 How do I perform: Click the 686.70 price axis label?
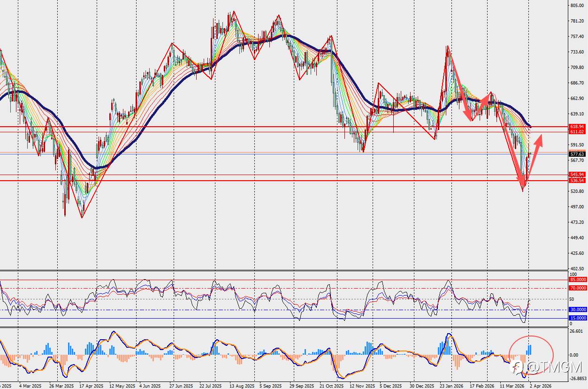(577, 83)
